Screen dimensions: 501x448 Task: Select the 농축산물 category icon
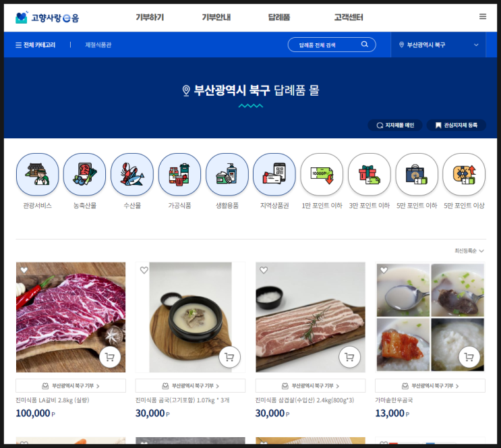tap(85, 174)
